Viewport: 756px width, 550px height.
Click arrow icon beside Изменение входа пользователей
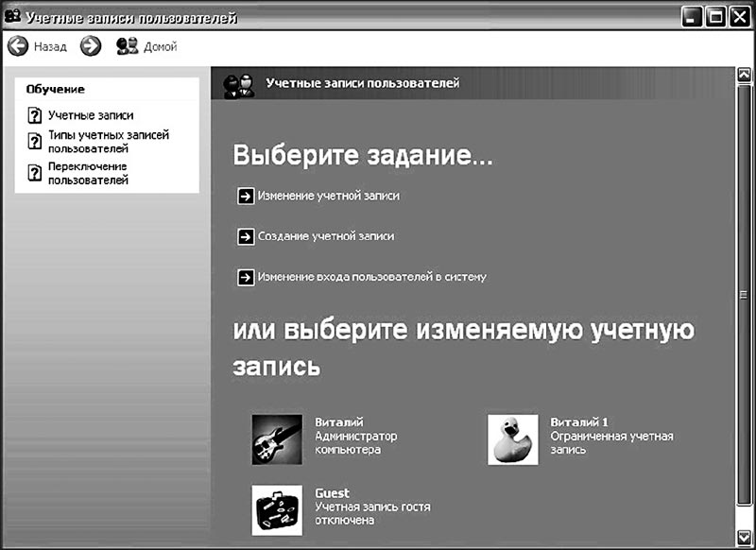click(246, 277)
